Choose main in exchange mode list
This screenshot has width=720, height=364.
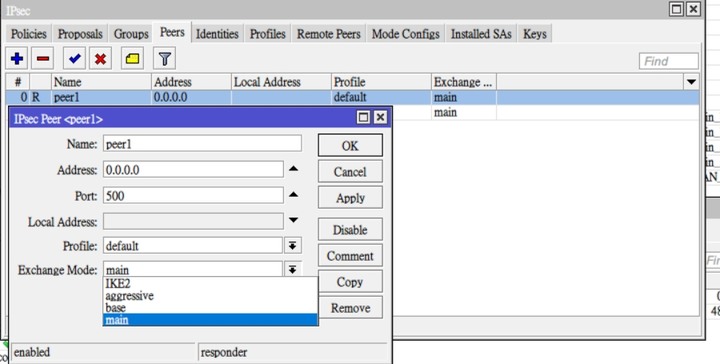(x=210, y=319)
